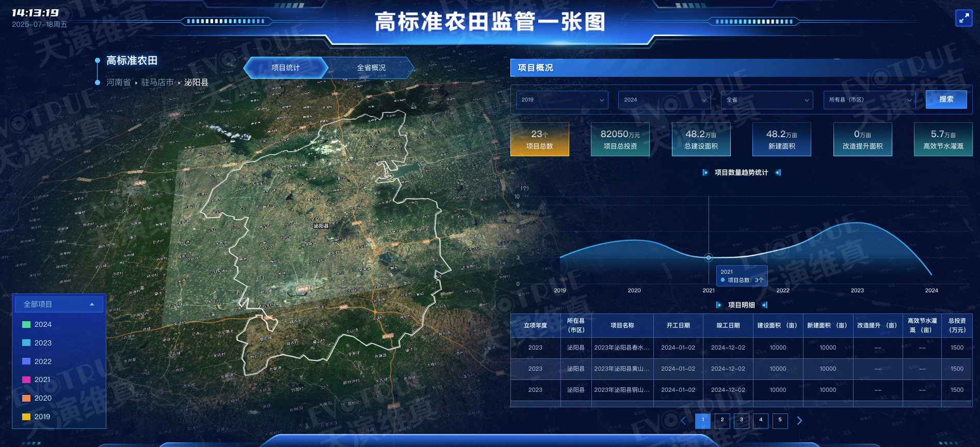Open the 全部项目 dropdown
980x447 pixels.
click(x=59, y=304)
